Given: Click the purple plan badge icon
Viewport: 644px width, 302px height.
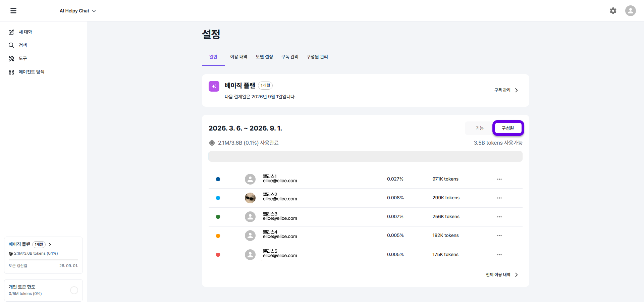Looking at the screenshot, I should [x=214, y=86].
